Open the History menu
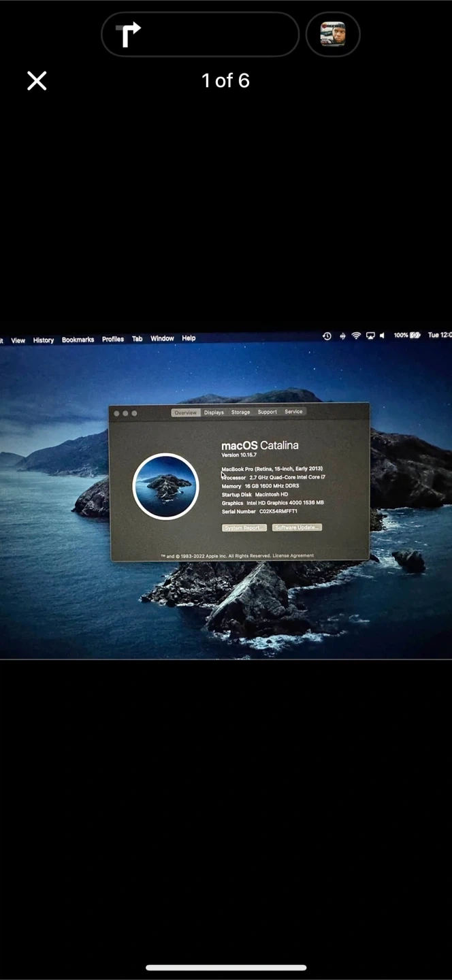 pos(44,340)
